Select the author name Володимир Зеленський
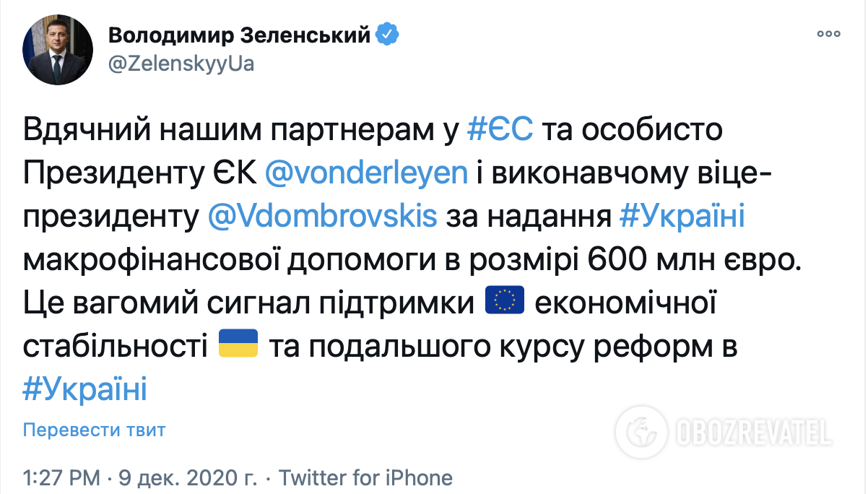 (242, 33)
